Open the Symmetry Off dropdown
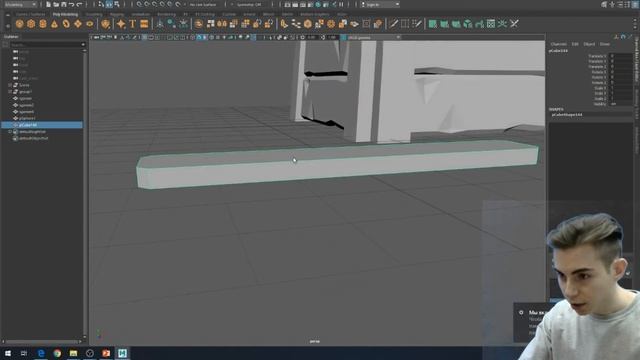The width and height of the screenshot is (640, 360). [x=249, y=4]
